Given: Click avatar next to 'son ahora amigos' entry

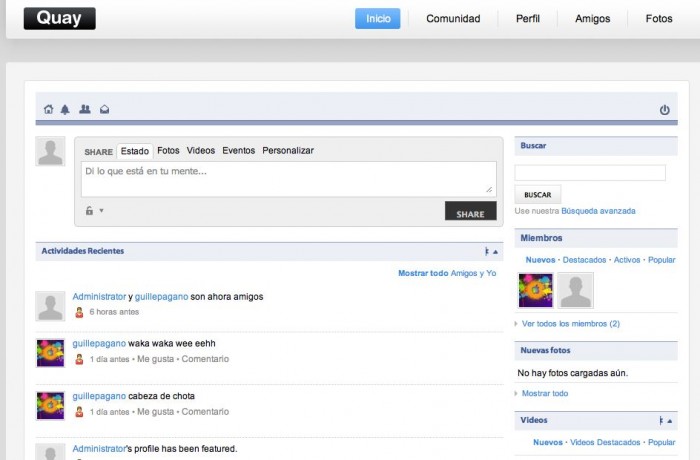Looking at the screenshot, I should 50,306.
